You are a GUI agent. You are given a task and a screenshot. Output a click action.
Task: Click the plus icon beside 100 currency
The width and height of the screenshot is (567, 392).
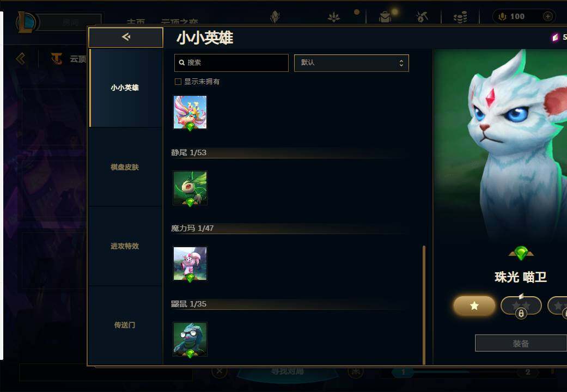pyautogui.click(x=548, y=16)
